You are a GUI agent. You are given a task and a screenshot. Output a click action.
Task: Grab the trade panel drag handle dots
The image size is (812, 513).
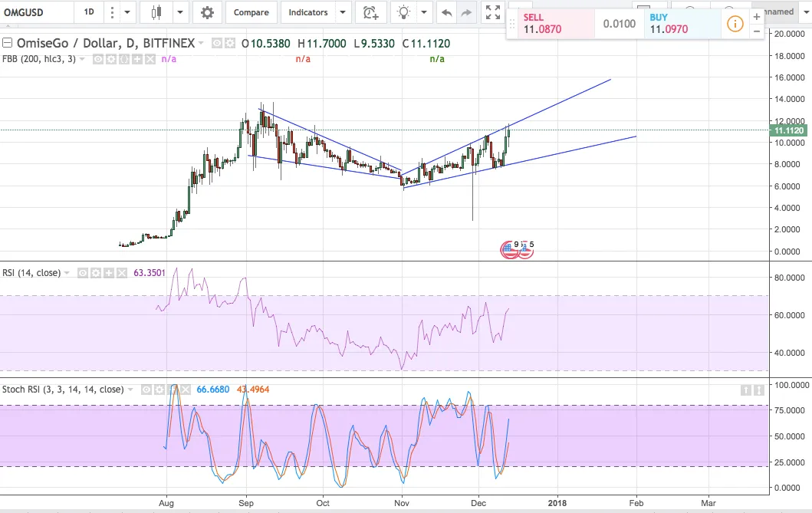click(512, 24)
